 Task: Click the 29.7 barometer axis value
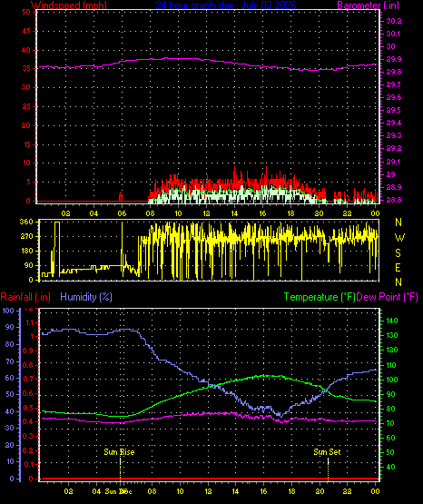point(394,84)
